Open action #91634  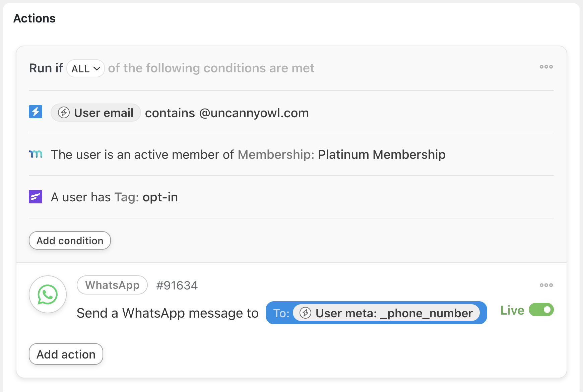click(177, 285)
